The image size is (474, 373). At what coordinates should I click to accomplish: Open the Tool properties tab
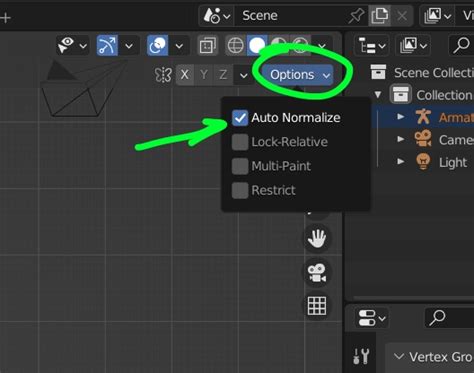(x=361, y=356)
